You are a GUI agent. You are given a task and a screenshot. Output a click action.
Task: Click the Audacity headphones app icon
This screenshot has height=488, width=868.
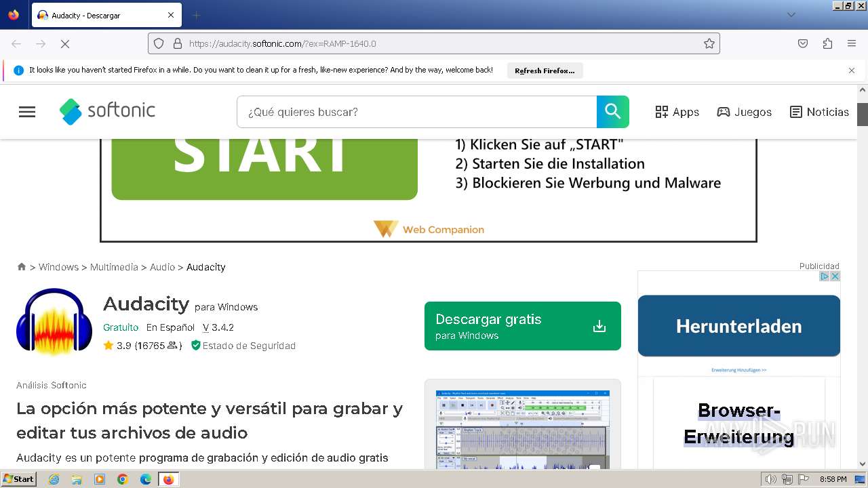[54, 322]
